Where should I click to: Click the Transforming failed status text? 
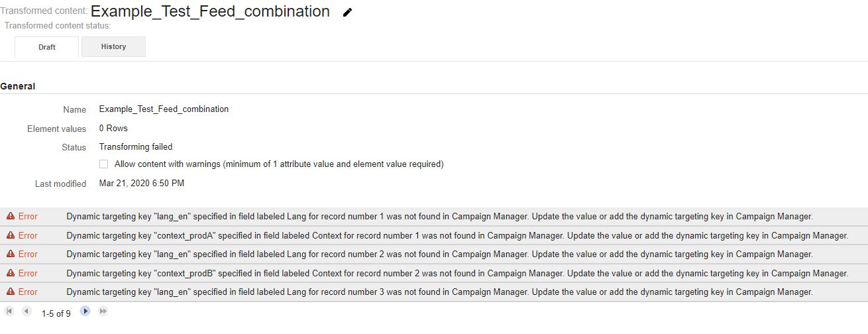136,147
